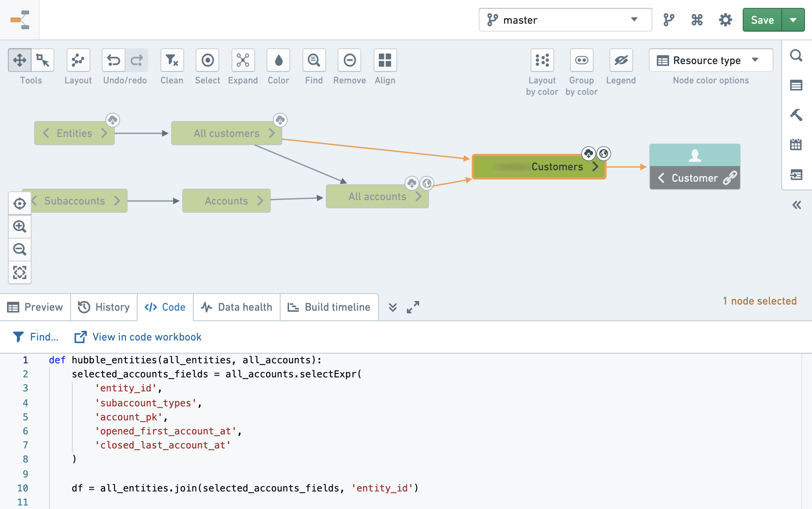Switch to the Build timeline tab

[x=329, y=307]
